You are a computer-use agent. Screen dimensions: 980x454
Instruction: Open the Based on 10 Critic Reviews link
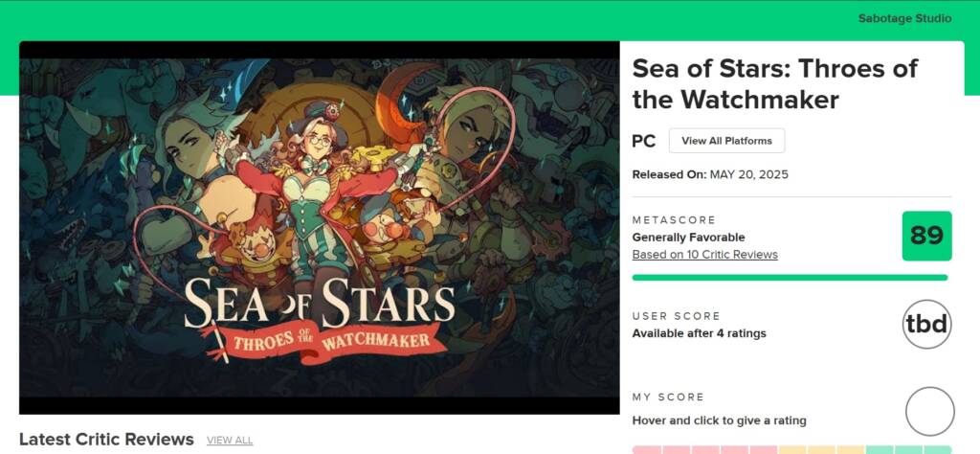(x=704, y=255)
